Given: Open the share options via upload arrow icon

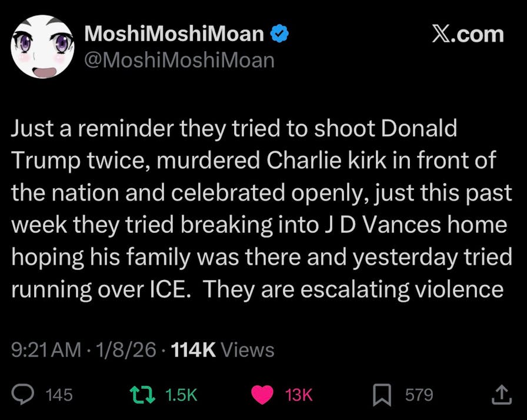Looking at the screenshot, I should (499, 394).
